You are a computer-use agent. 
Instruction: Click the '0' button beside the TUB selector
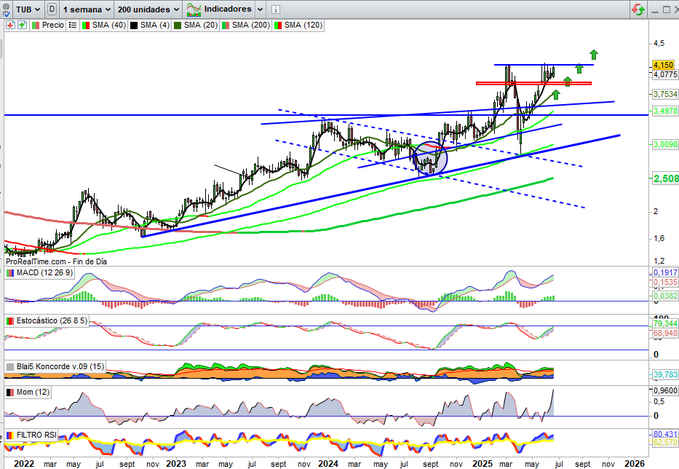point(52,9)
